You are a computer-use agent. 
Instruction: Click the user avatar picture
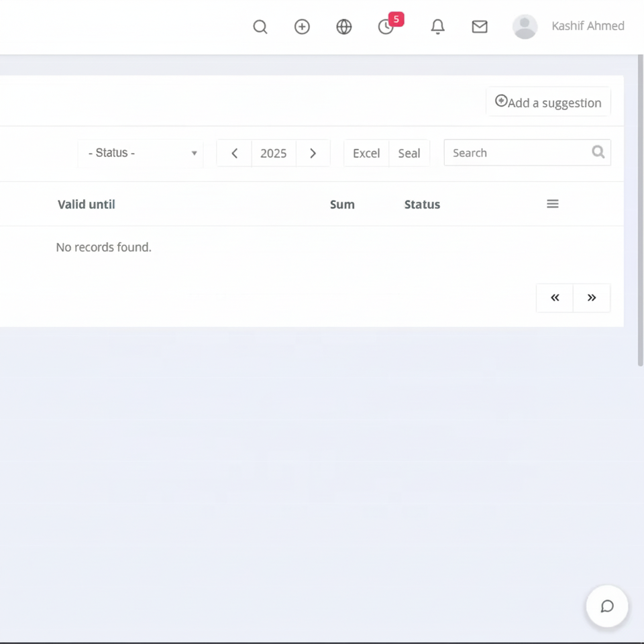(x=525, y=27)
